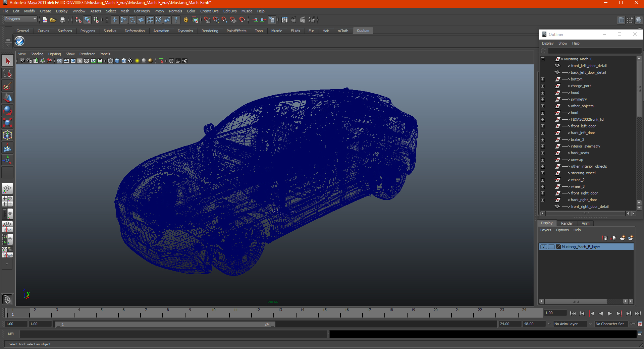Choose the Paint Selection tool
The image size is (644, 349).
click(7, 86)
